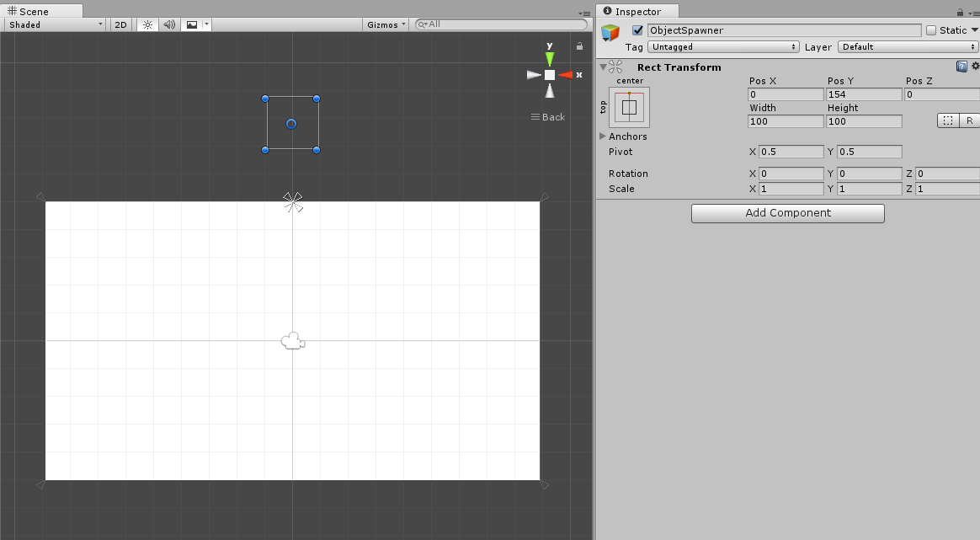
Task: Click the camera gizmo icon
Action: tap(292, 341)
